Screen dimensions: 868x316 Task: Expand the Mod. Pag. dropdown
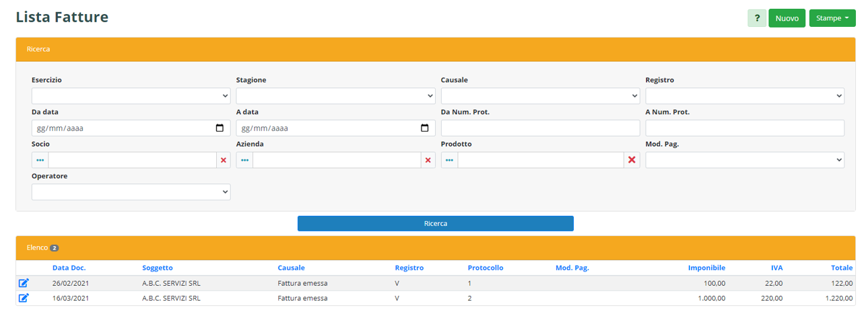click(745, 160)
